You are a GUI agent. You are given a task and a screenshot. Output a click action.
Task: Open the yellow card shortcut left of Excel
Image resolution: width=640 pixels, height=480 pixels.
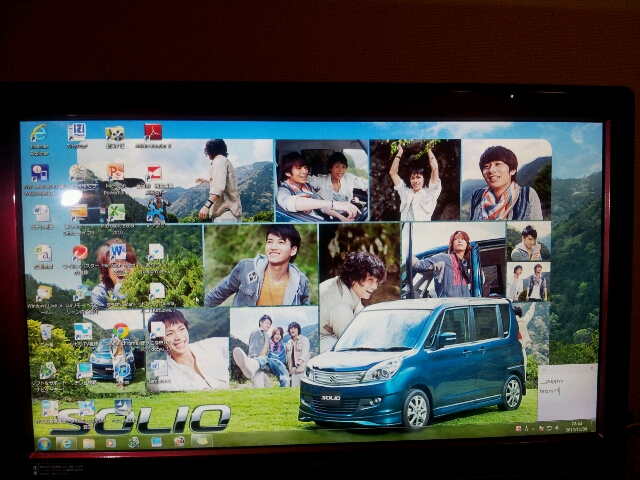click(x=78, y=220)
